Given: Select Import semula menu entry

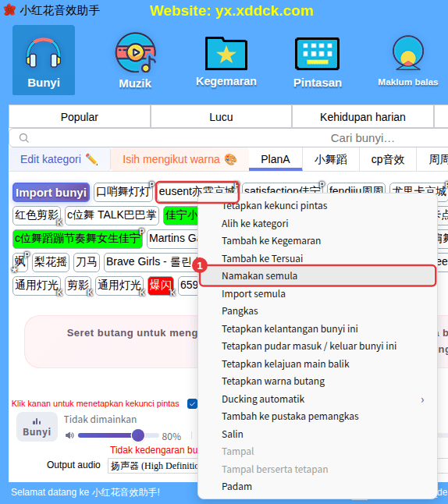Looking at the screenshot, I should (x=318, y=294).
